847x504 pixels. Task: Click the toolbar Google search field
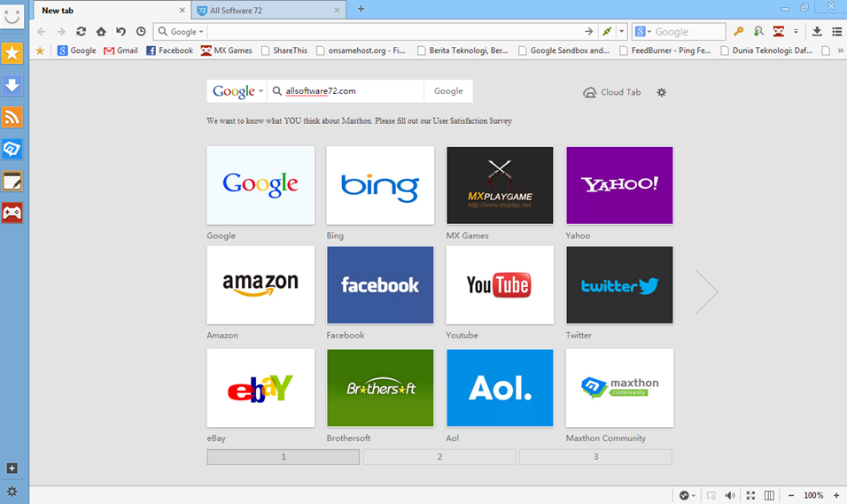[x=688, y=31]
